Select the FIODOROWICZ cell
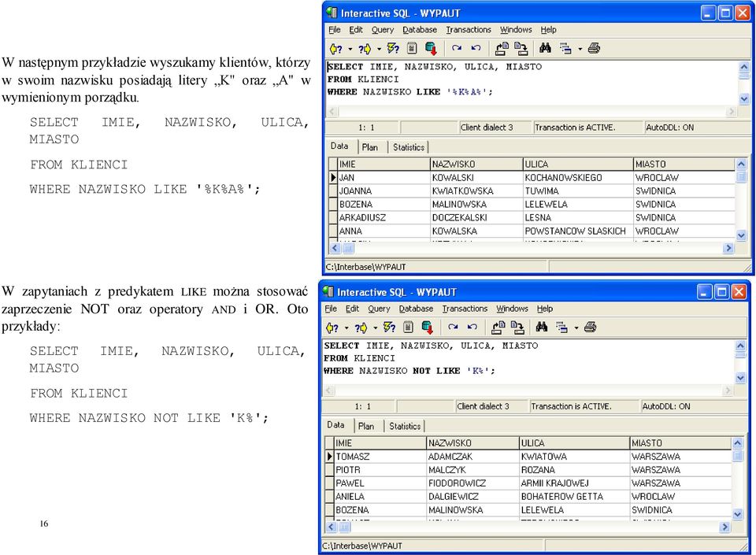 (x=472, y=483)
